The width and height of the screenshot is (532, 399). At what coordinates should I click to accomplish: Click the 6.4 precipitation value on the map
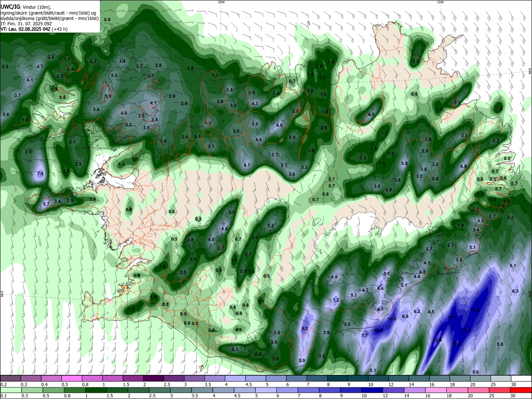(380, 288)
